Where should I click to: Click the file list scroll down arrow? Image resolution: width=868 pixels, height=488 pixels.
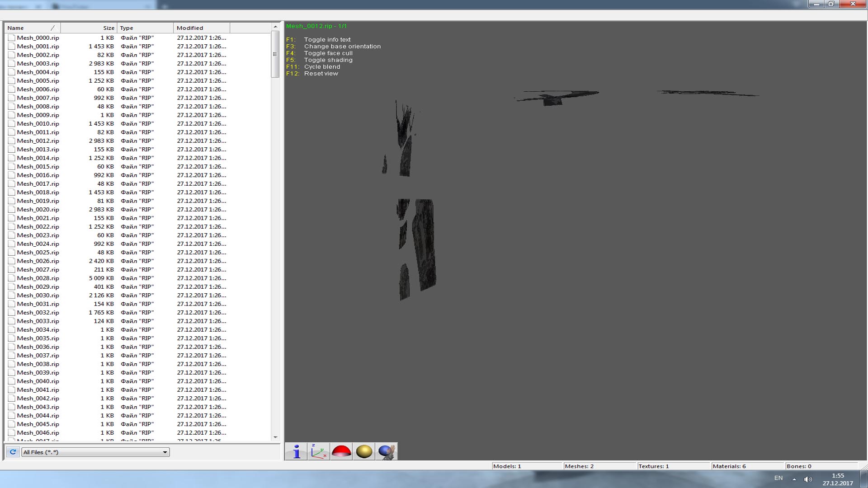click(x=275, y=437)
